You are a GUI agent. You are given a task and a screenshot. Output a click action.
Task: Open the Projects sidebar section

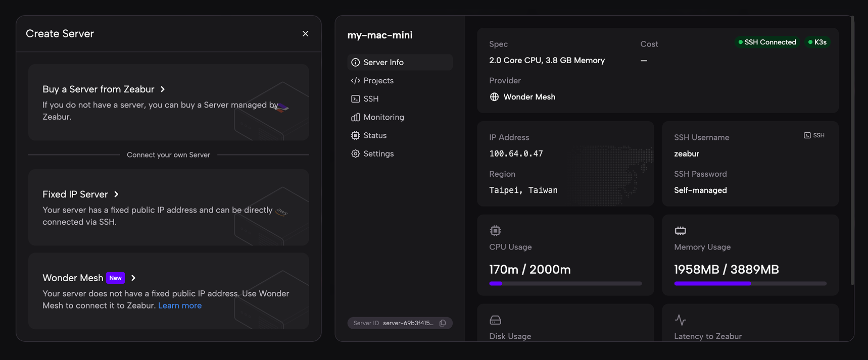point(378,81)
